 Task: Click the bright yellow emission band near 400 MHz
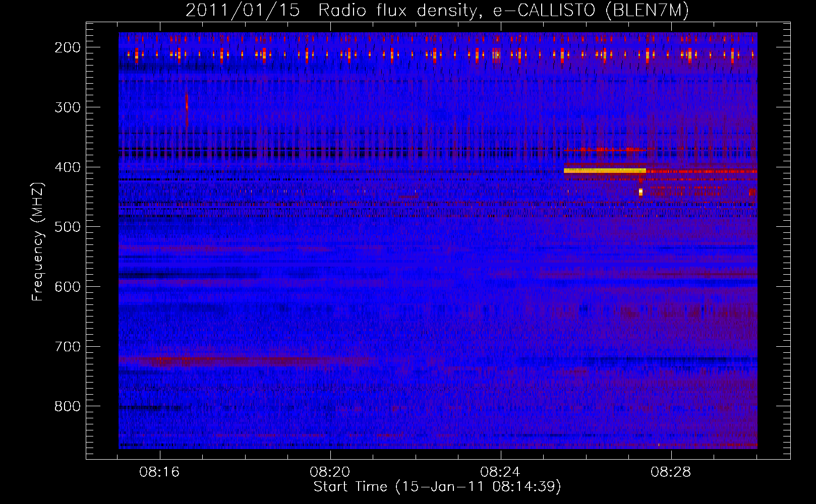[x=605, y=171]
